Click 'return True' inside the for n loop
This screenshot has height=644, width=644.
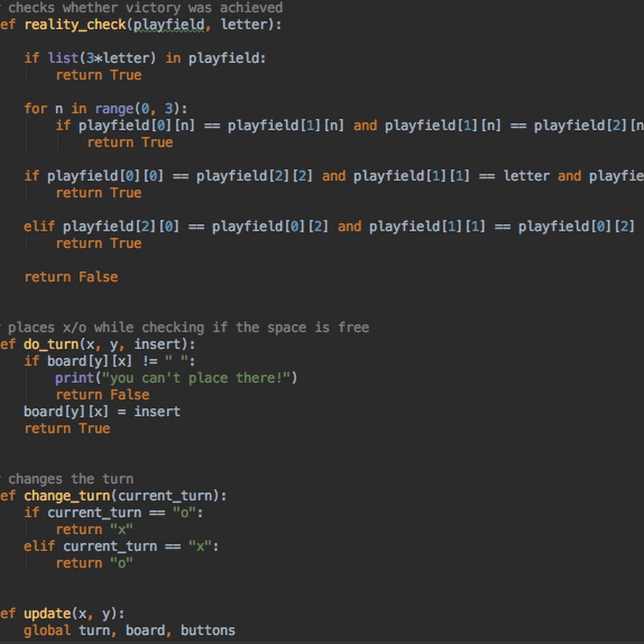[x=130, y=142]
